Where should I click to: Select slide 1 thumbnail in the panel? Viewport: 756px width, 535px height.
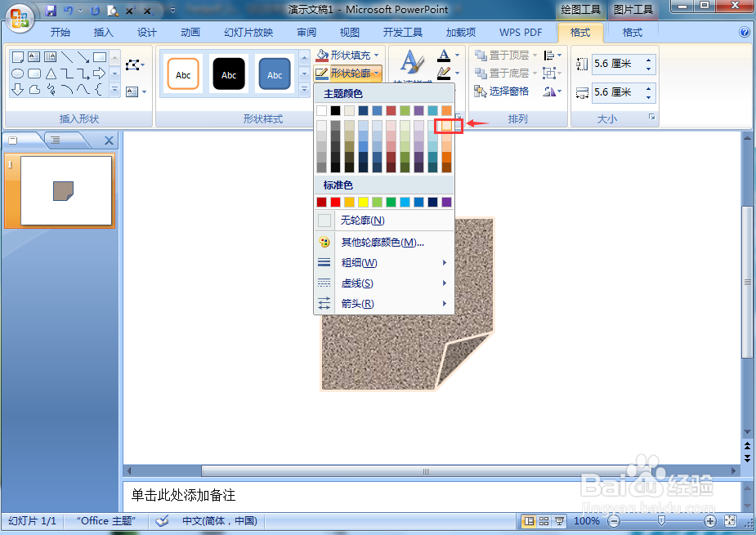tap(66, 190)
